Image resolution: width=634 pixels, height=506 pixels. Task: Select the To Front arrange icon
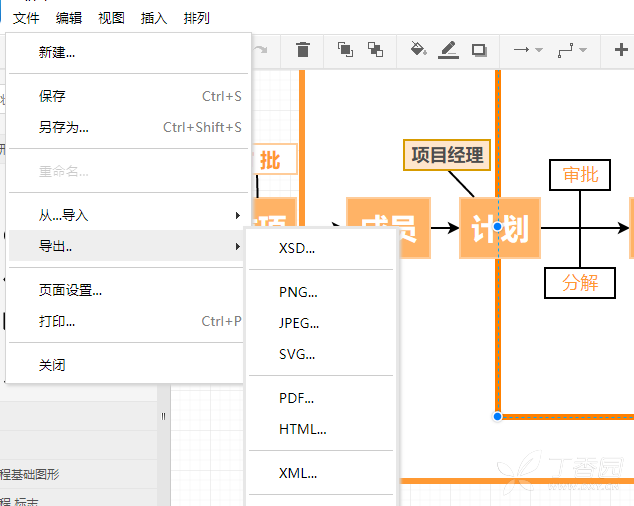click(x=345, y=50)
